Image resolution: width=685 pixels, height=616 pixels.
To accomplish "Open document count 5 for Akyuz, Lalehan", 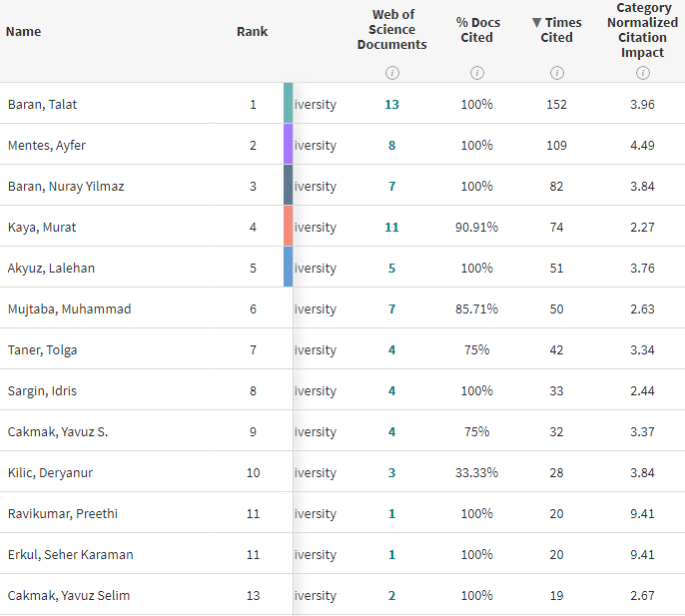I will tap(391, 269).
